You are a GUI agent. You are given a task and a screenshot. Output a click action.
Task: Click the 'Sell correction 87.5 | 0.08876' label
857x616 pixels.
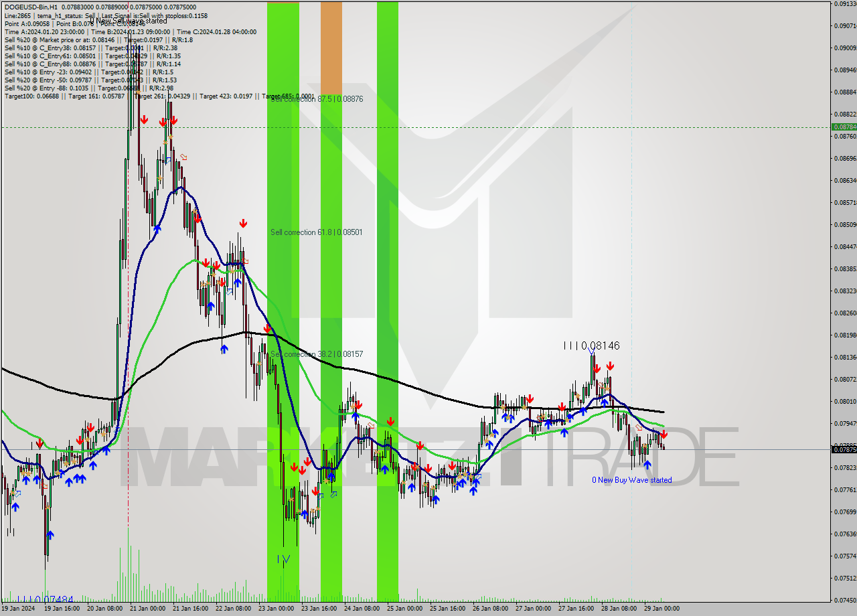click(317, 98)
